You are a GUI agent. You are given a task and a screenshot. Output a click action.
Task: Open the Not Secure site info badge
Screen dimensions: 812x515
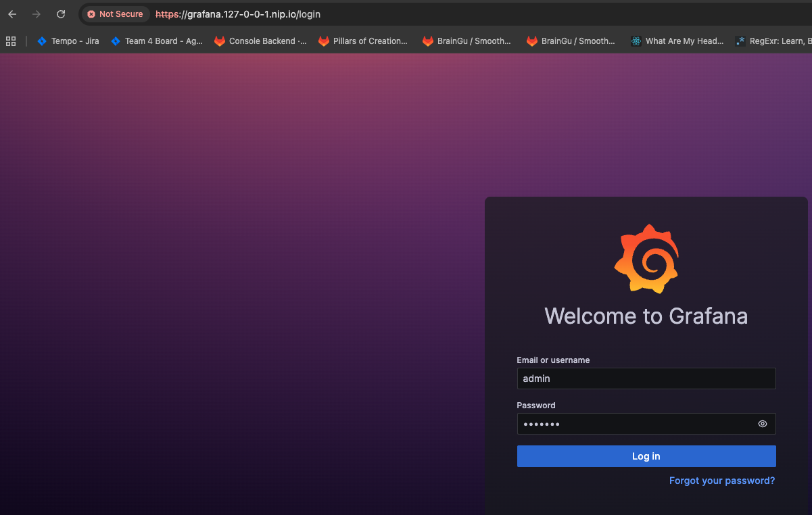click(116, 14)
